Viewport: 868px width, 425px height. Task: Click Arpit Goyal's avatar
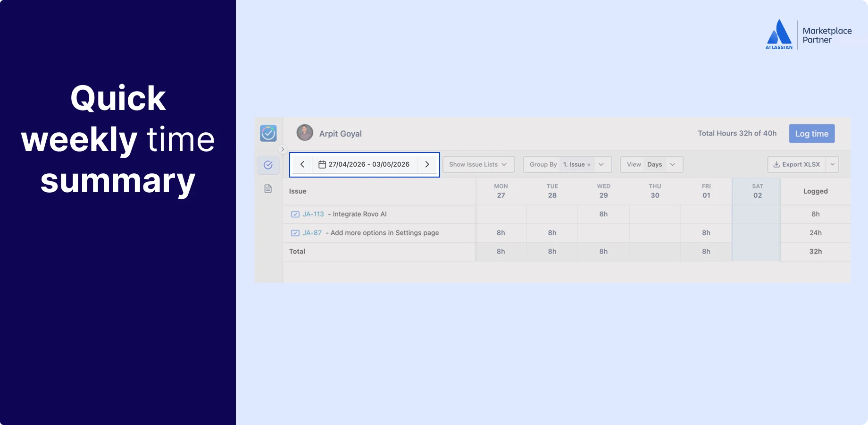305,133
